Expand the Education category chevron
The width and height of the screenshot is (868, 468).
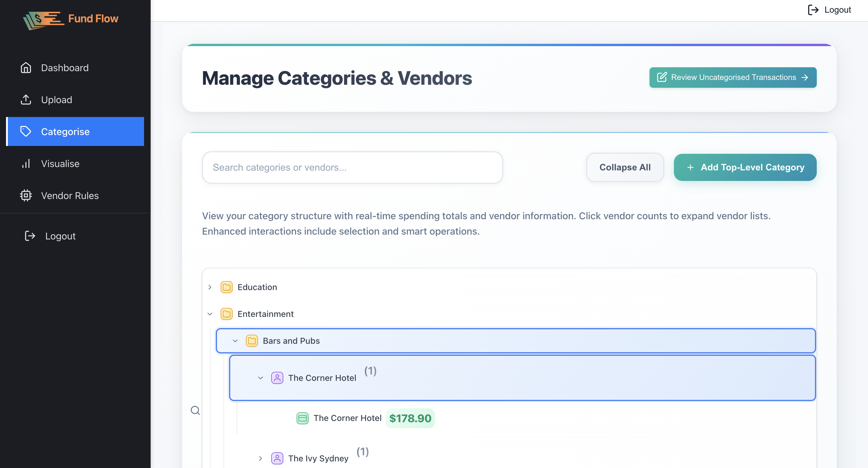pos(209,287)
